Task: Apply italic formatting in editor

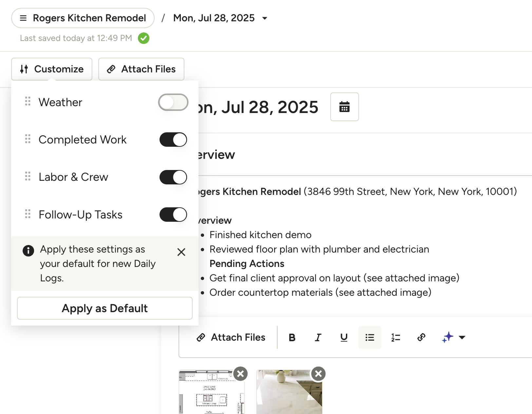Action: [318, 337]
